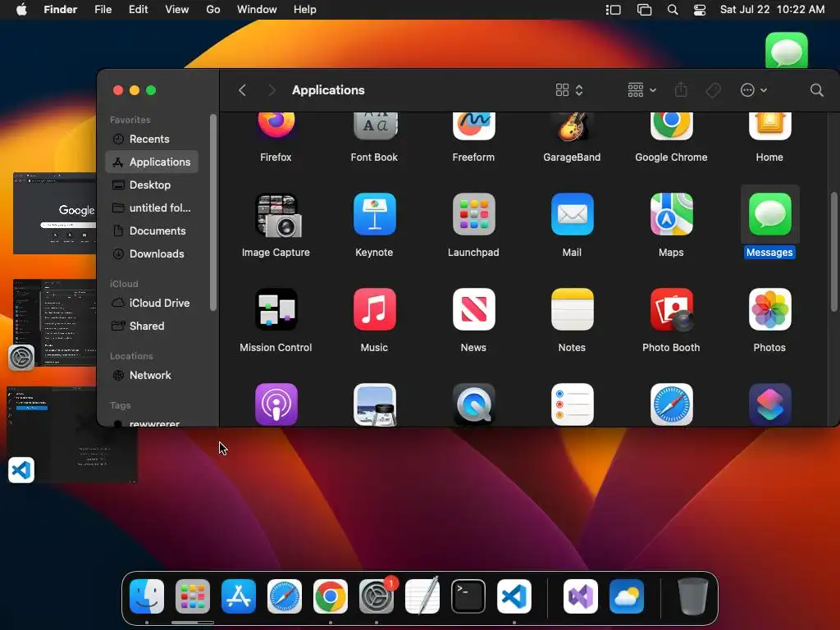Open the icon view switcher dropdown

coord(569,90)
